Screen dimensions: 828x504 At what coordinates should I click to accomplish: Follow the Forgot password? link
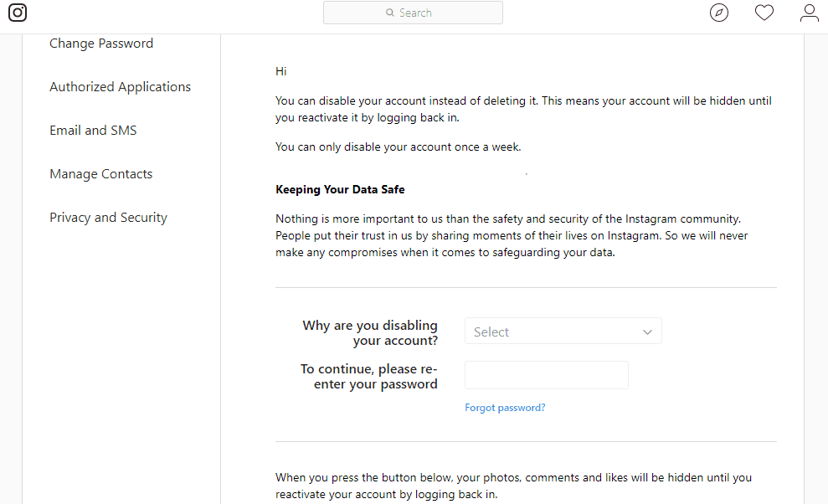(505, 408)
